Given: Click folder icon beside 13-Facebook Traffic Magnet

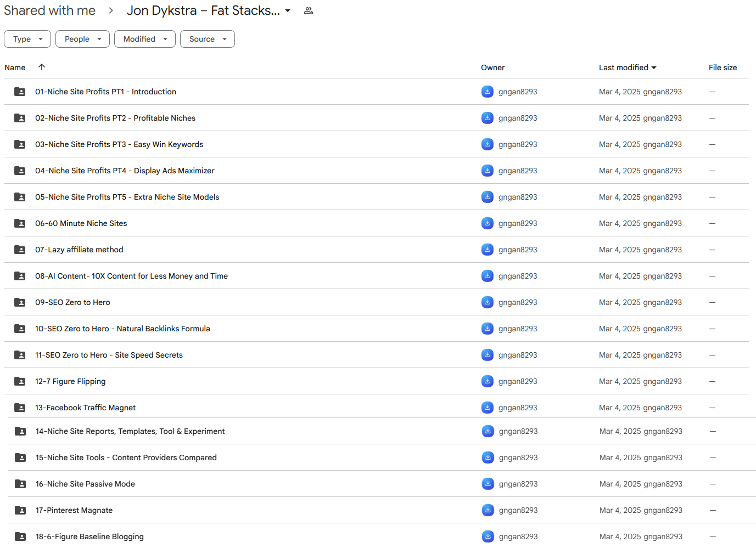Looking at the screenshot, I should tap(20, 408).
